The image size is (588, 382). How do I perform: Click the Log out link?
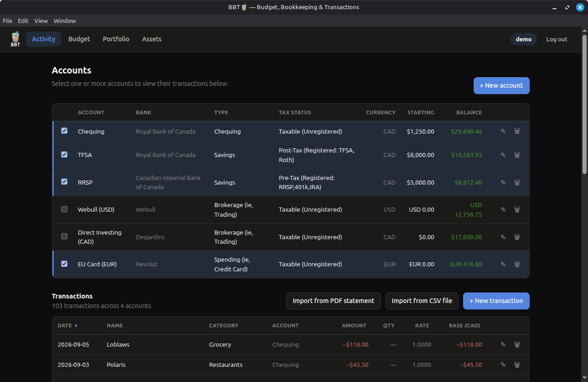coord(557,39)
